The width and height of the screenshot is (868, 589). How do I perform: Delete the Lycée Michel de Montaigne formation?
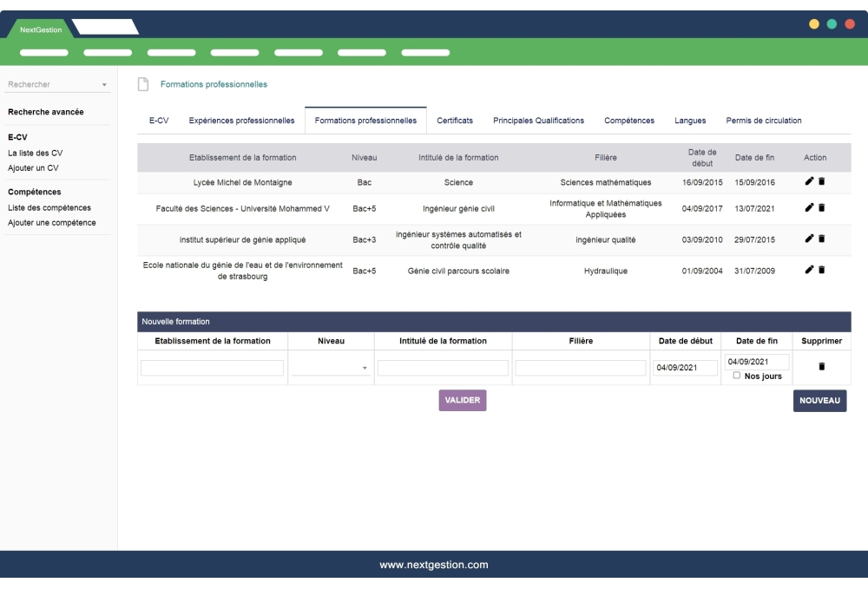822,181
